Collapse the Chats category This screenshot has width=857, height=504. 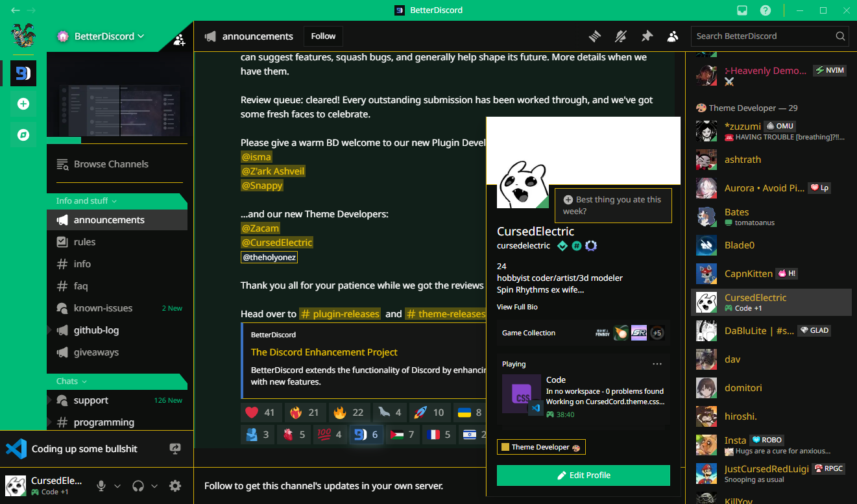[71, 381]
